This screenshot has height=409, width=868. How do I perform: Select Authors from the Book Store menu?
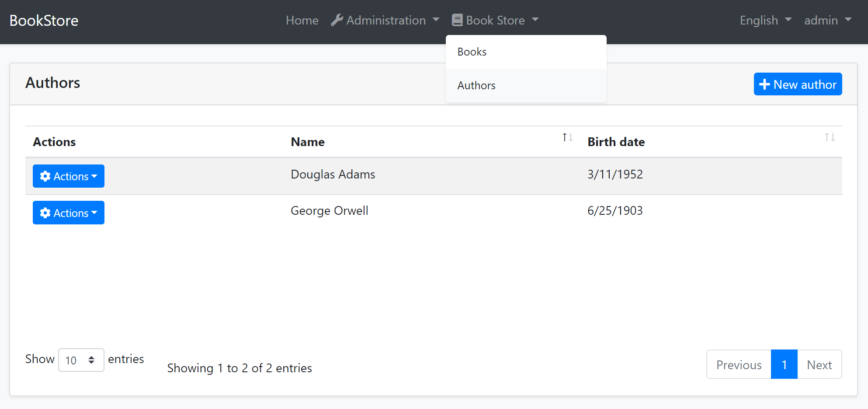point(476,86)
